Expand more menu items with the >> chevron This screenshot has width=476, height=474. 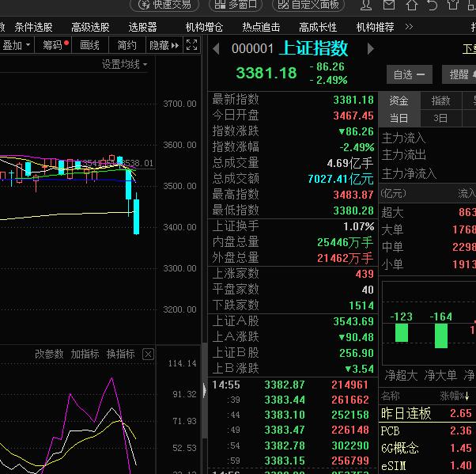click(x=409, y=27)
